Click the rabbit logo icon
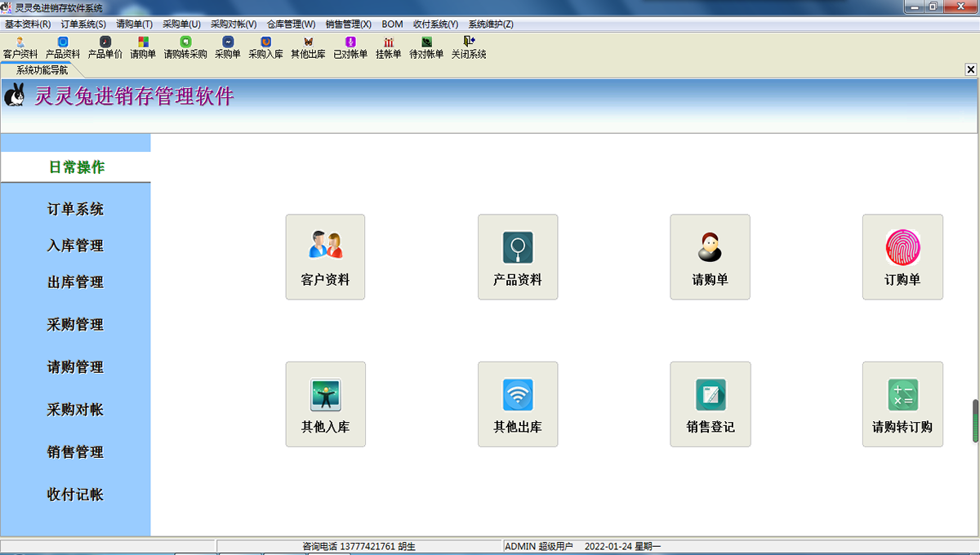 (x=15, y=95)
